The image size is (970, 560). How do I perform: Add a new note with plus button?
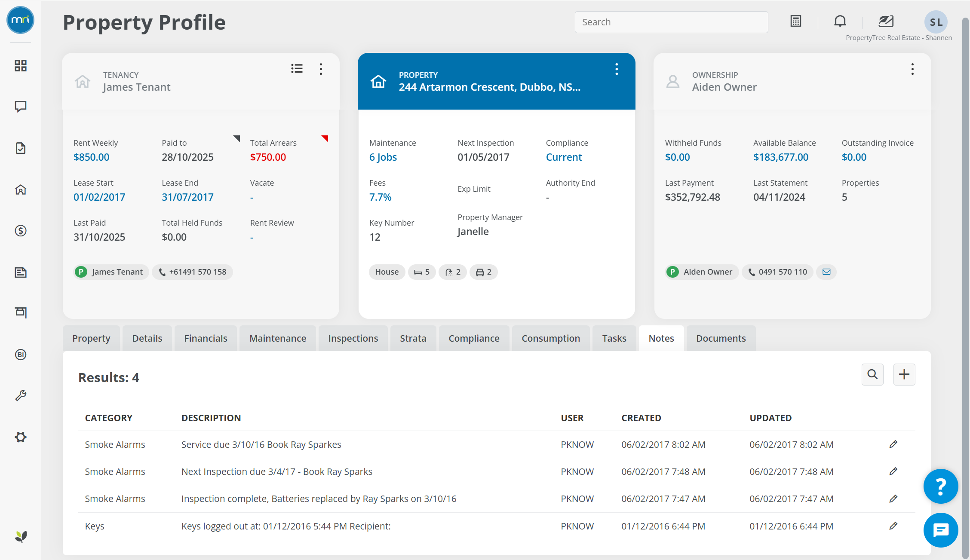904,374
